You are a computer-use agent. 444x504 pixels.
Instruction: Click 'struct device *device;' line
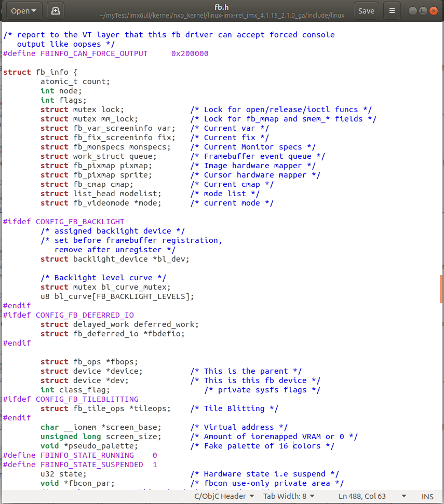pos(91,371)
